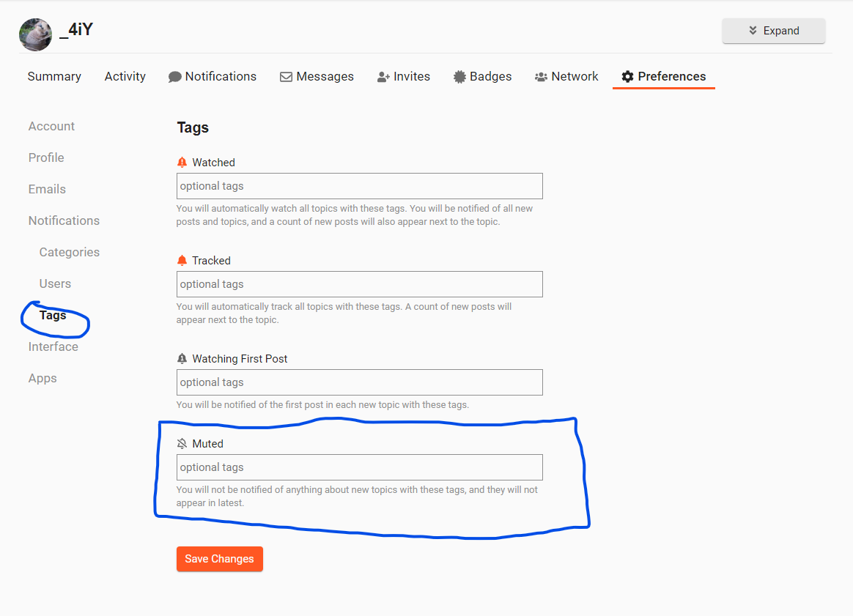
Task: Click the group Network icon
Action: (x=542, y=77)
